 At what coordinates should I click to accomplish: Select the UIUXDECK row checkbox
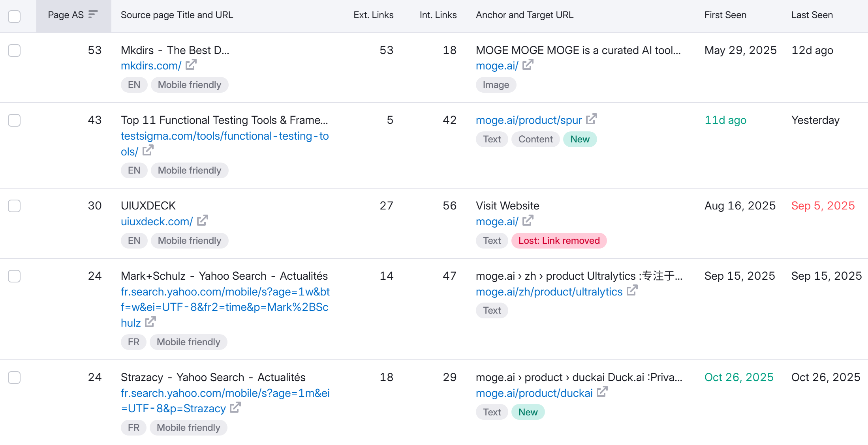click(14, 206)
